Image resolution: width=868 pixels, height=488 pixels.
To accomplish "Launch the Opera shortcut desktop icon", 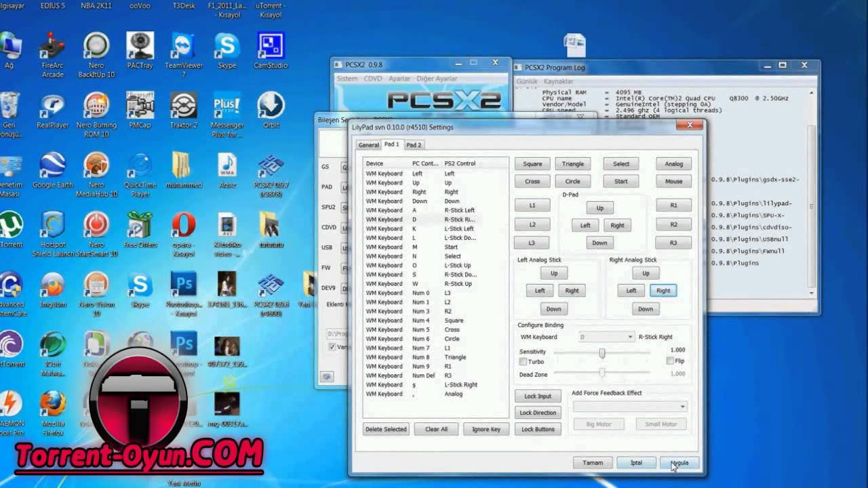I will 184,234.
